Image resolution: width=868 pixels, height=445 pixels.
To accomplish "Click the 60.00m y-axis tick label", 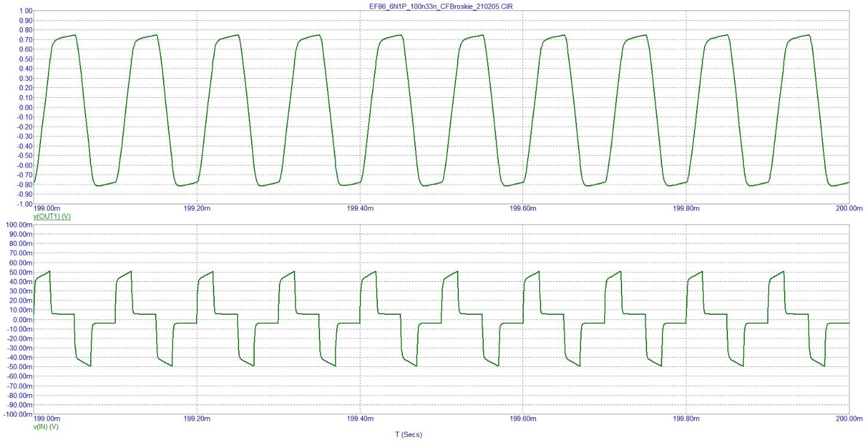I will click(x=21, y=262).
